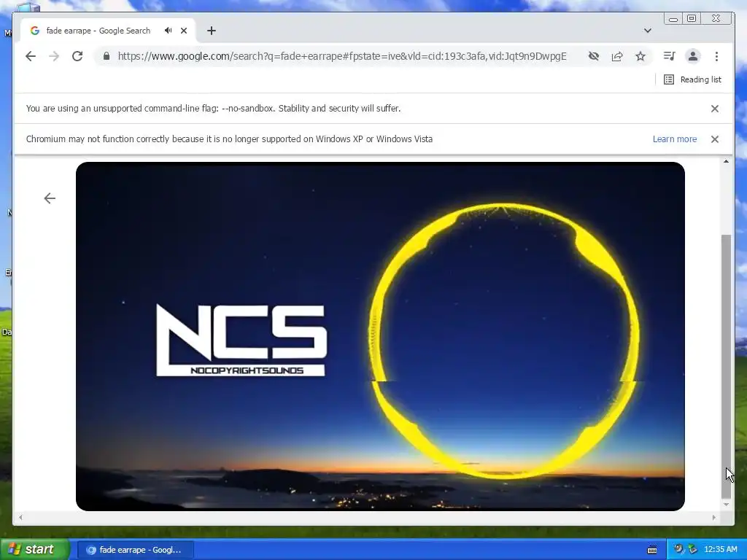Click the first notification-area tray icon
Viewport: 747px width, 560px height.
pyautogui.click(x=678, y=550)
